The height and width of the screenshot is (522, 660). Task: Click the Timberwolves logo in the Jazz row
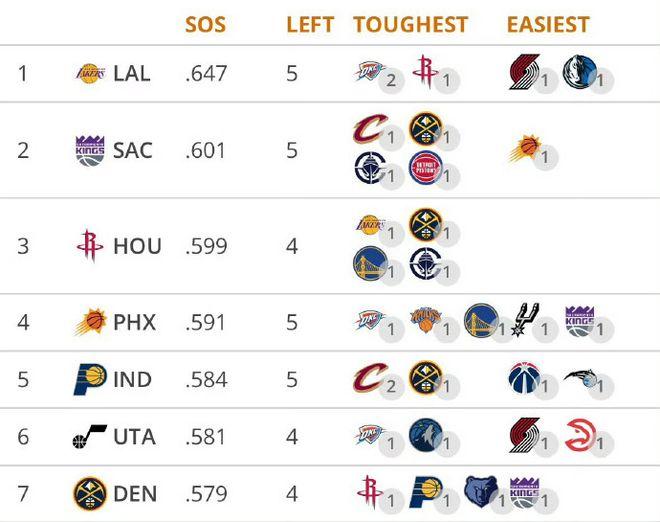click(426, 435)
